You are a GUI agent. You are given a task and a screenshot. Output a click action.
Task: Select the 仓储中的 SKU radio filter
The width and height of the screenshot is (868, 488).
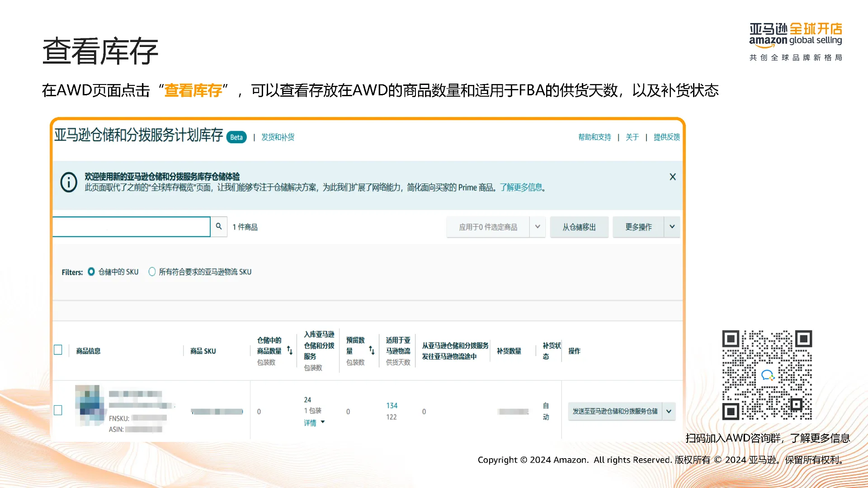91,272
